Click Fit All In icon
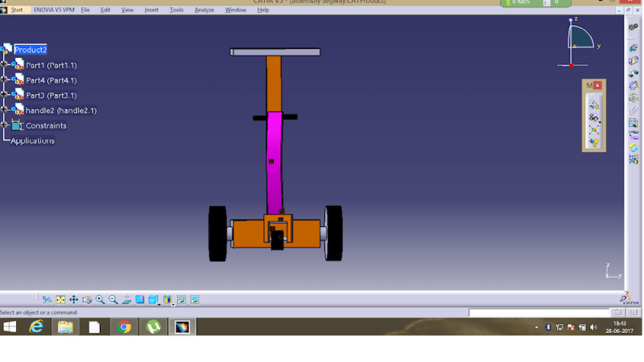This screenshot has height=362, width=644. point(60,299)
